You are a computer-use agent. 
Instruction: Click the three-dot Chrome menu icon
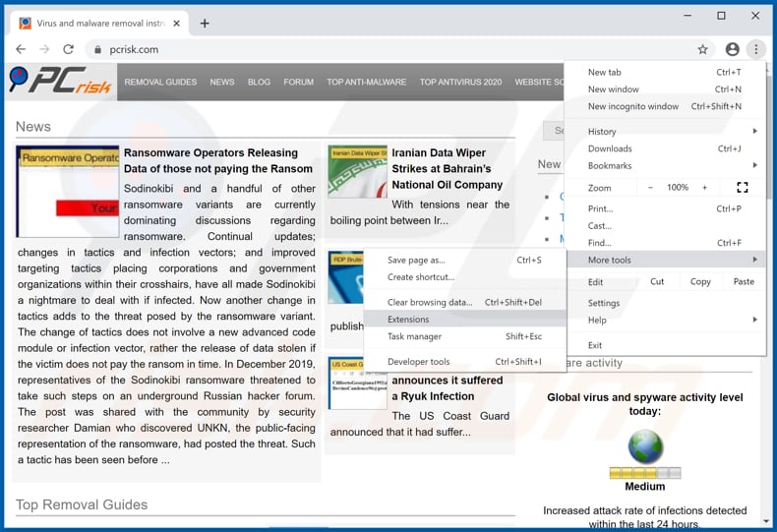755,49
